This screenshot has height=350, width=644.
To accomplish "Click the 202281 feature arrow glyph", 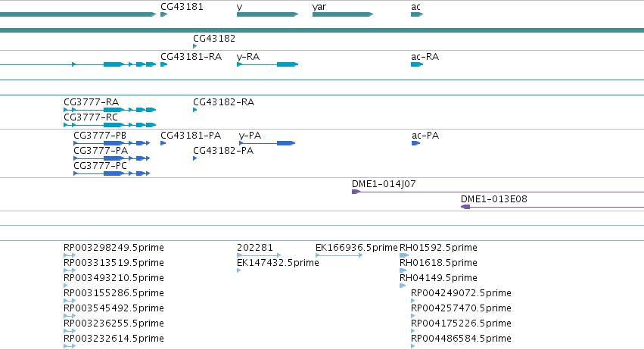I will pos(259,255).
